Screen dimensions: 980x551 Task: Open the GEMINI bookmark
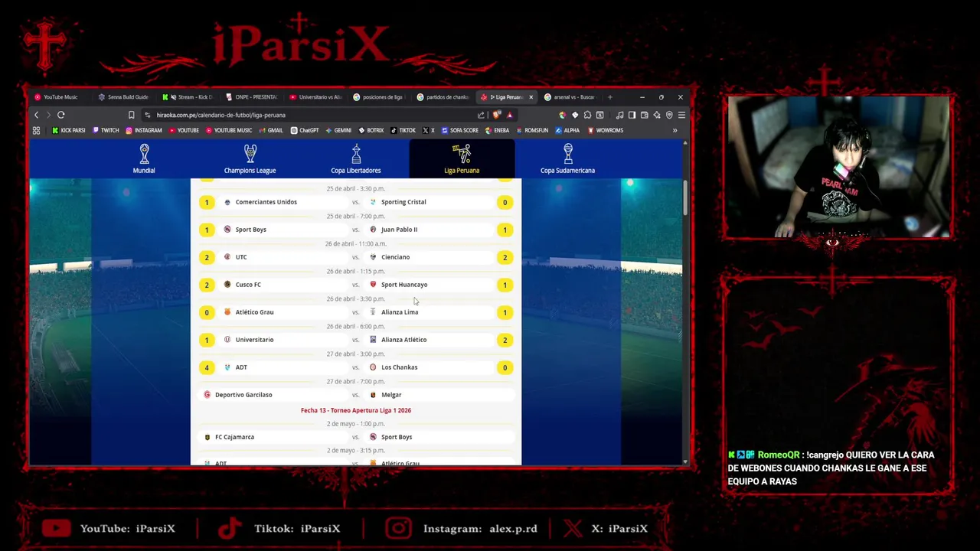[x=338, y=130]
